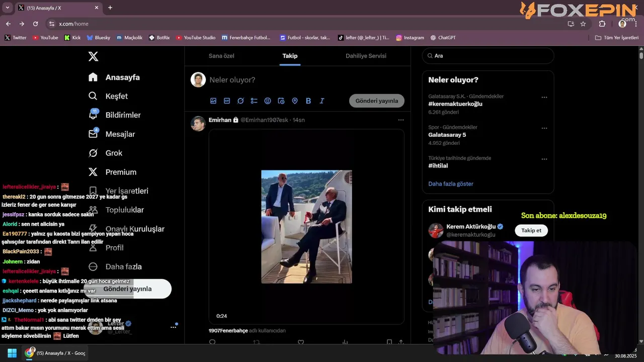Open #keremaktuerkoğlu trending topic
Viewport: 644px width, 362px height.
(x=455, y=104)
